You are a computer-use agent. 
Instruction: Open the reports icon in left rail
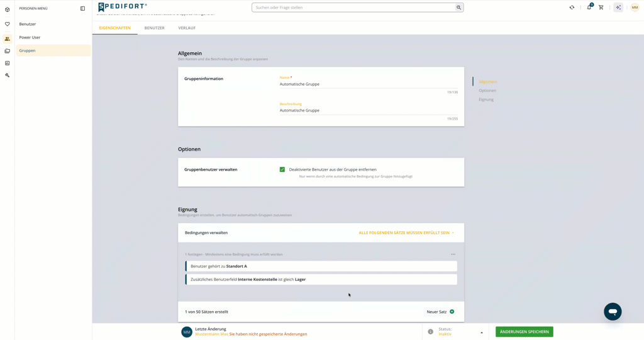[x=7, y=64]
